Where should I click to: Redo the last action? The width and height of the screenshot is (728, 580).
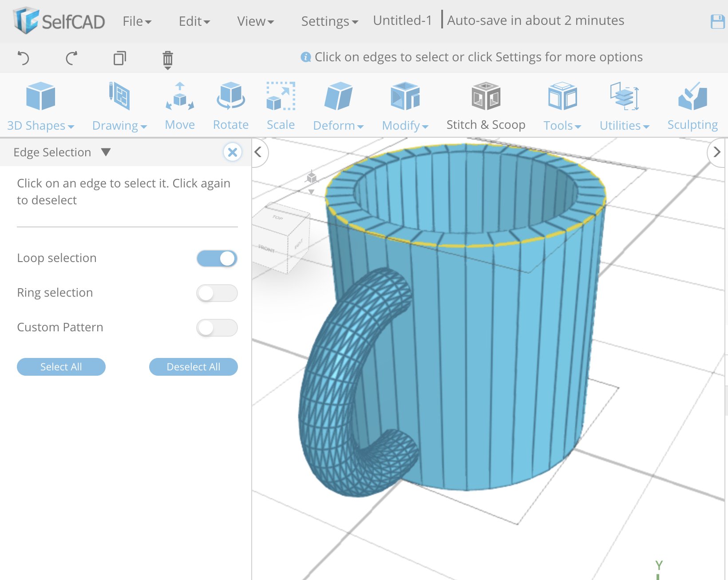click(71, 58)
